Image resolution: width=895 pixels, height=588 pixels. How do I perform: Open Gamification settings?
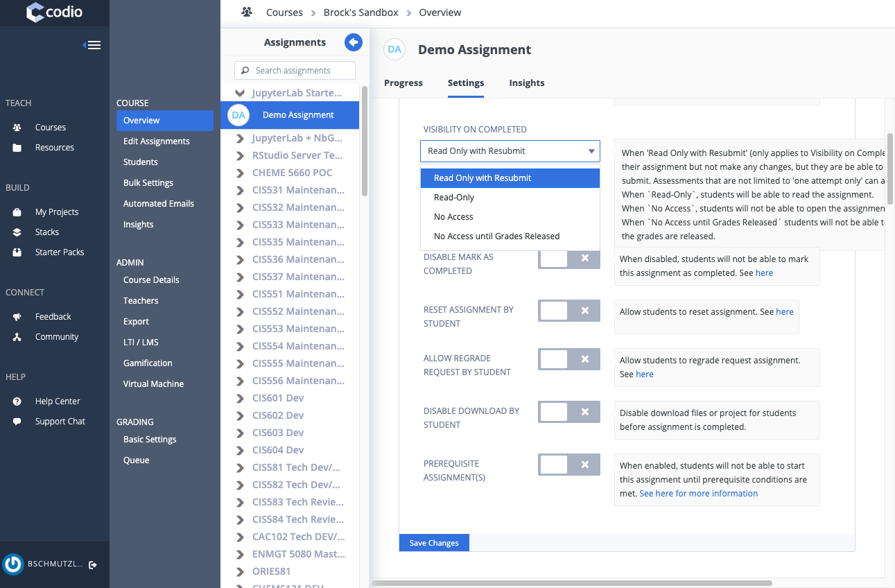pyautogui.click(x=148, y=363)
